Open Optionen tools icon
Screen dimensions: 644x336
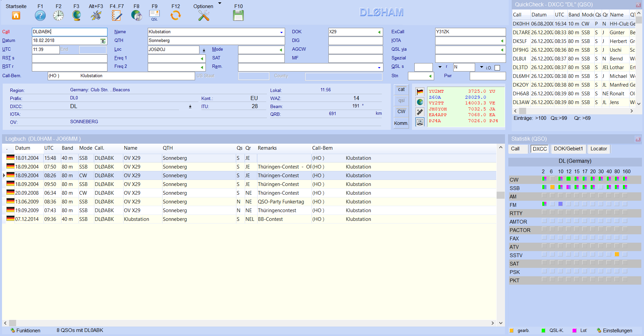[203, 15]
